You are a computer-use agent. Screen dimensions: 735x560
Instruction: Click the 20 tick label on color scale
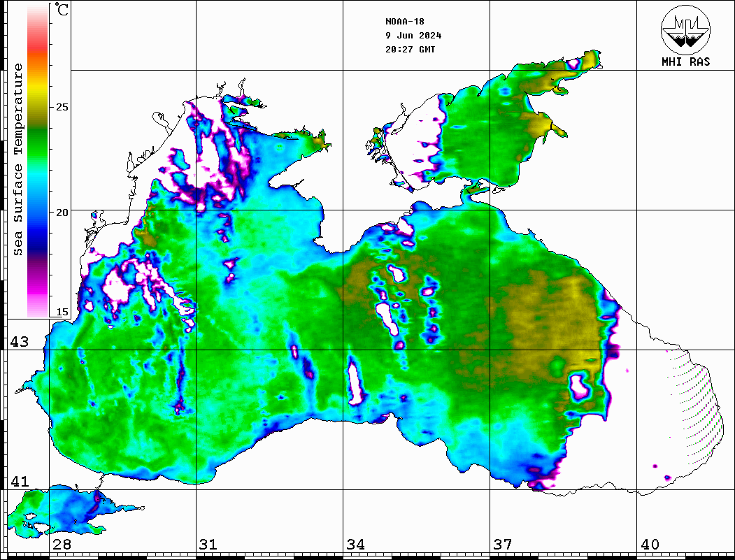coord(62,213)
